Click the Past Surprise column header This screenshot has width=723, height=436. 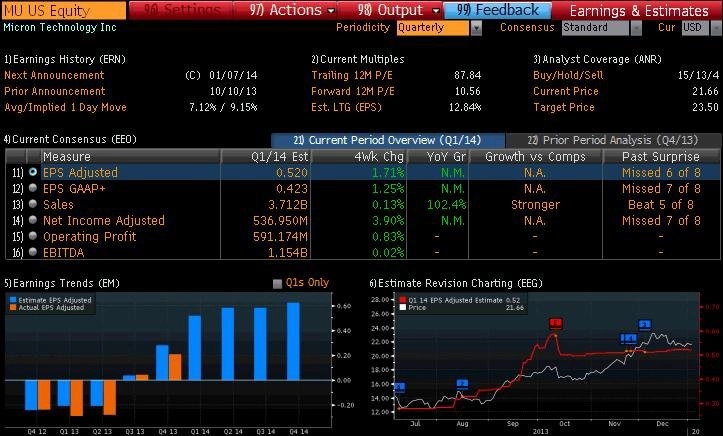661,156
